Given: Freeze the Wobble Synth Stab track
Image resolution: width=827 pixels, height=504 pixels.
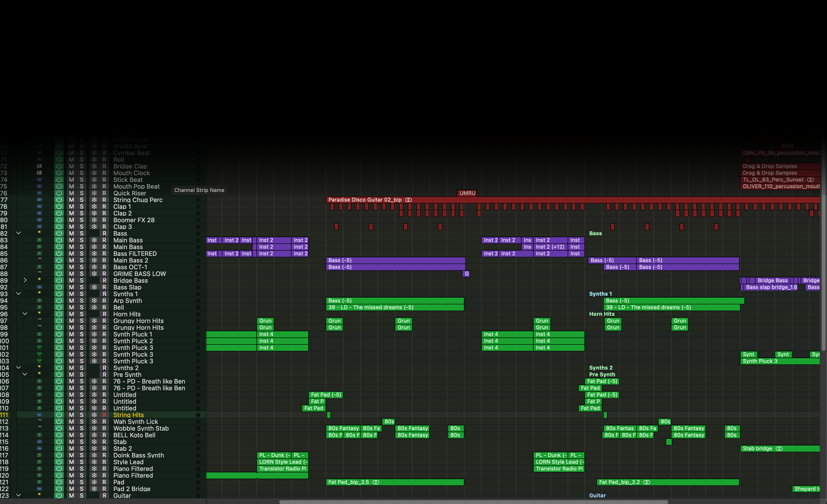Looking at the screenshot, I should 94,429.
